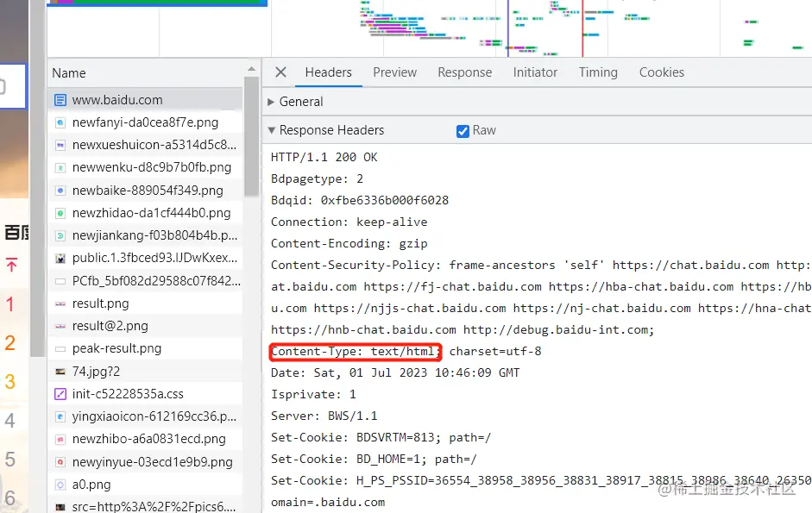The height and width of the screenshot is (513, 812).
Task: Click the thumbnail icon for src=http%3A%2F%2Fpics6
Action: point(60,507)
